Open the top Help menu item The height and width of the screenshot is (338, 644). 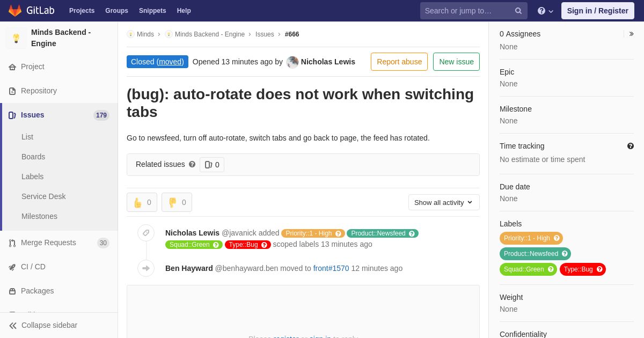(184, 11)
